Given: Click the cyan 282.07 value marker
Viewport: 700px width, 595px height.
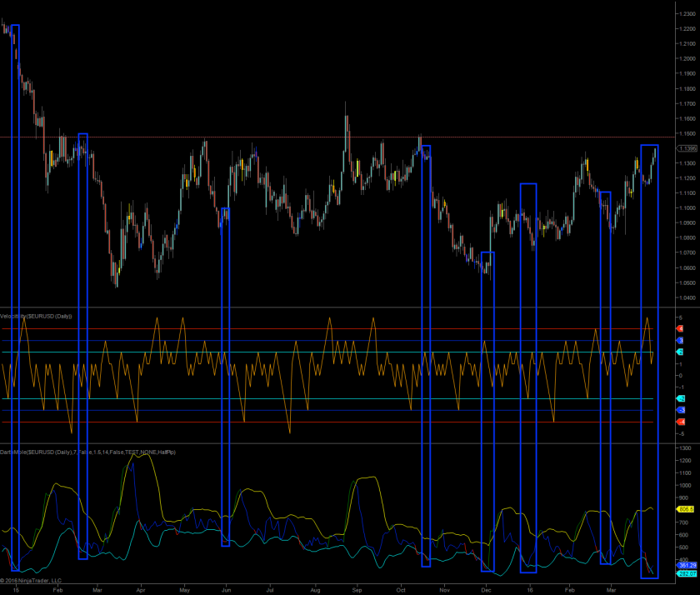Looking at the screenshot, I should coord(687,573).
